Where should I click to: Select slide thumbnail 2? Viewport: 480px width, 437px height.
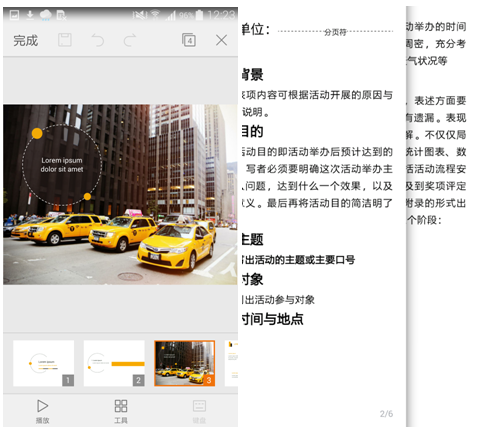[x=114, y=363]
